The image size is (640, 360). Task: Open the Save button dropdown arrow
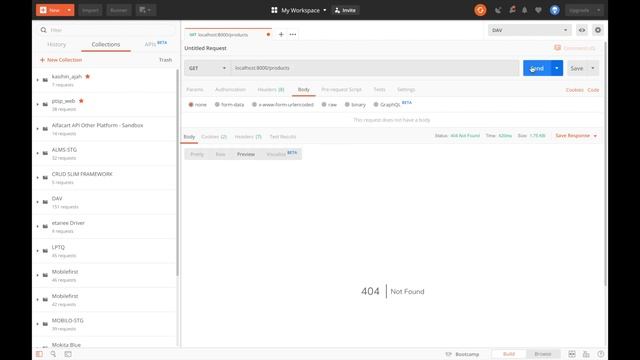[593, 68]
